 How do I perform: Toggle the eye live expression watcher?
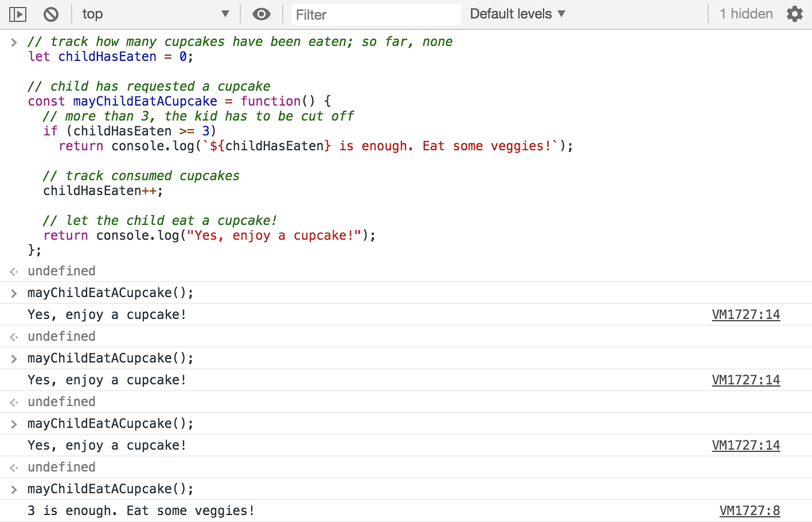click(262, 13)
